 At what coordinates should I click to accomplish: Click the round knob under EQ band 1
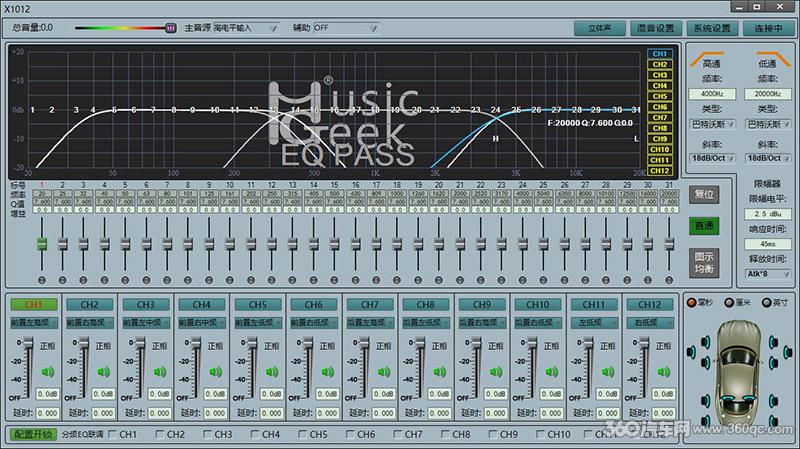(x=42, y=280)
